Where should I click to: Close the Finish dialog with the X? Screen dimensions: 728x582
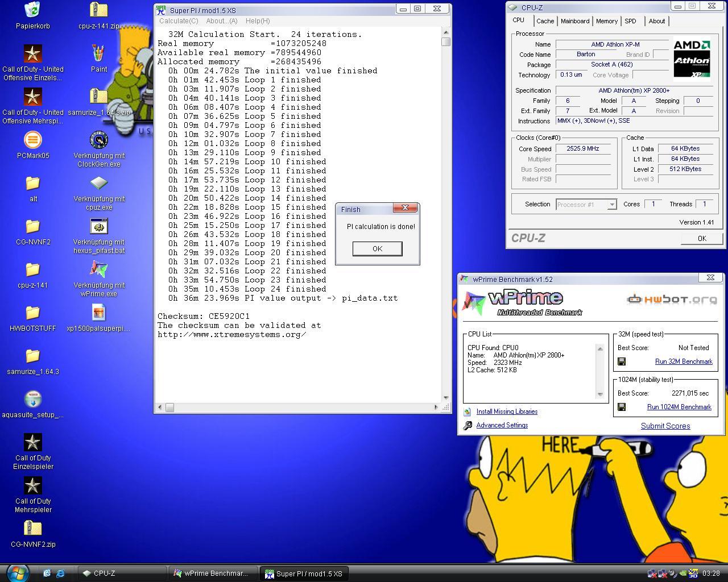tap(405, 208)
